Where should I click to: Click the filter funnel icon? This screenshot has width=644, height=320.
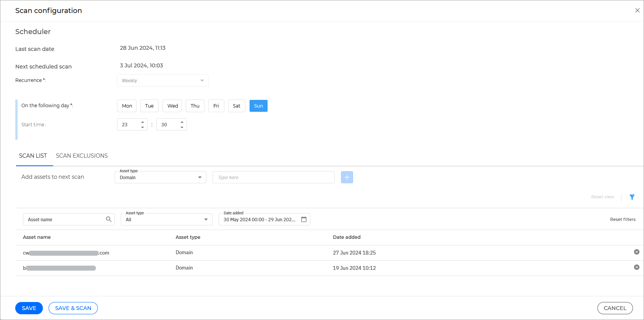pos(632,197)
